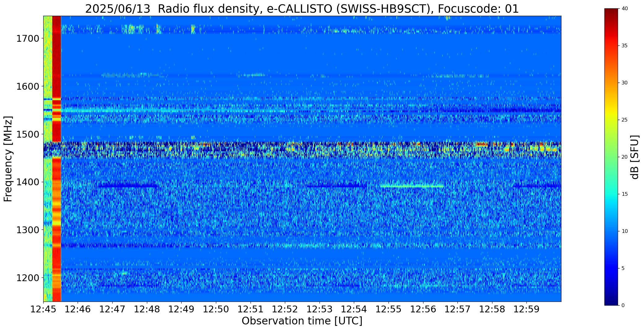Click the 1200 frequency tick label

point(28,278)
